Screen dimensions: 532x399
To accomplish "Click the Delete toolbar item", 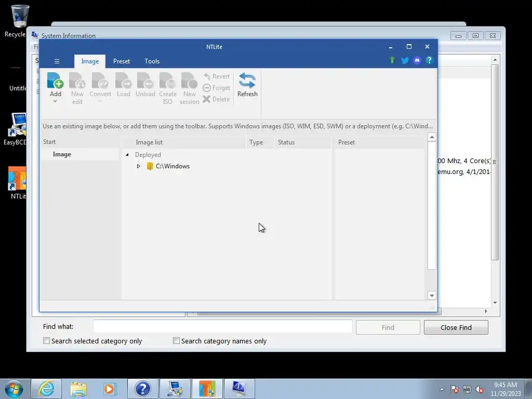I will click(217, 99).
